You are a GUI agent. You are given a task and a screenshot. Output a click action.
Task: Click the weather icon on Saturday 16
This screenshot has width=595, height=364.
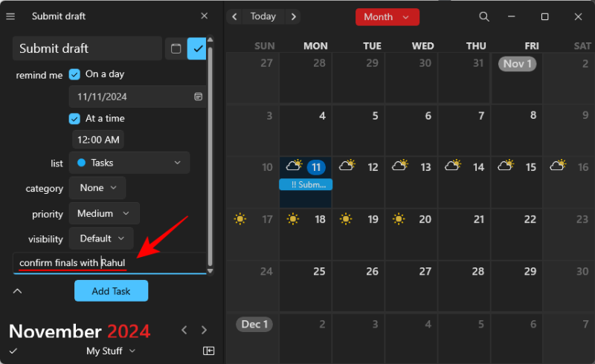coord(558,166)
